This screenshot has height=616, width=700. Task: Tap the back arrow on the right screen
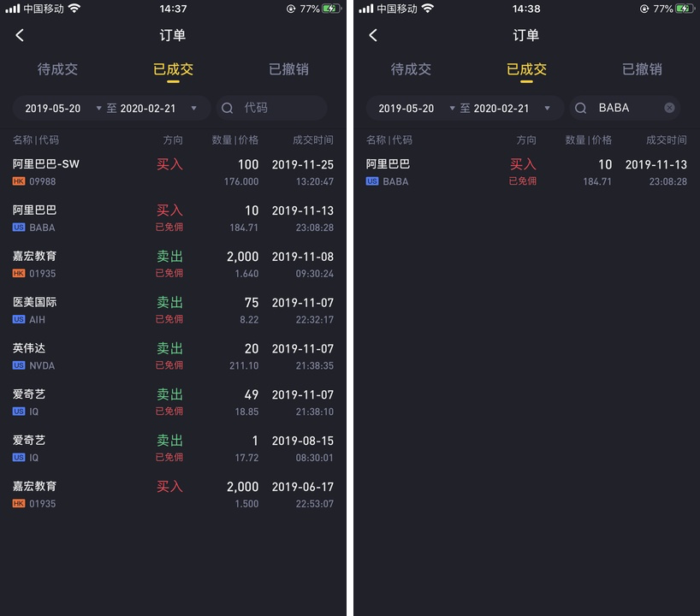click(x=373, y=35)
